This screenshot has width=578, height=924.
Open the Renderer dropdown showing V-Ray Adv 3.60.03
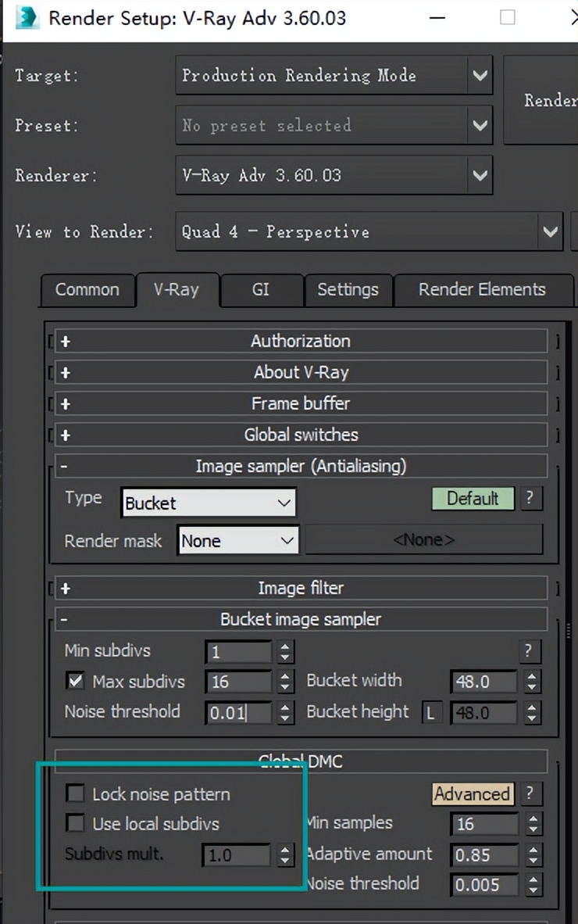pyautogui.click(x=334, y=175)
